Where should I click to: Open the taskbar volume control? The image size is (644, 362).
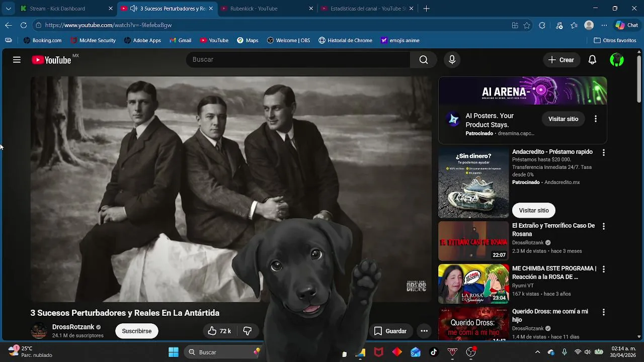(589, 352)
